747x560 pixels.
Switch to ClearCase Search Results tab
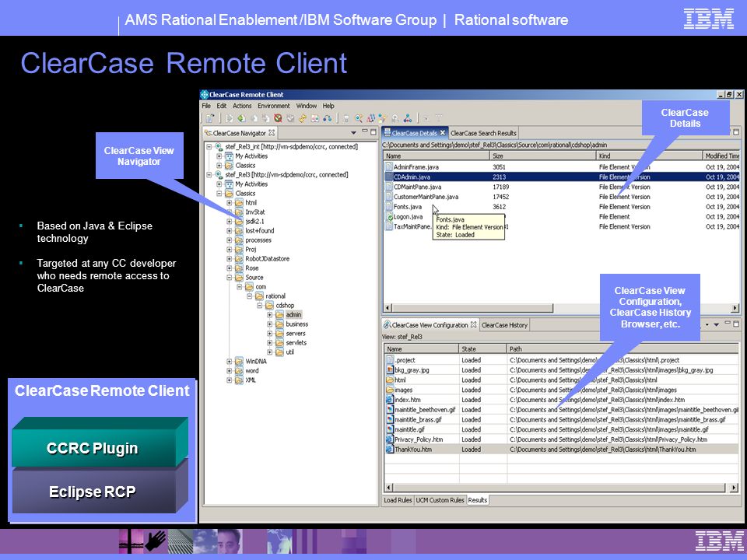(x=483, y=133)
